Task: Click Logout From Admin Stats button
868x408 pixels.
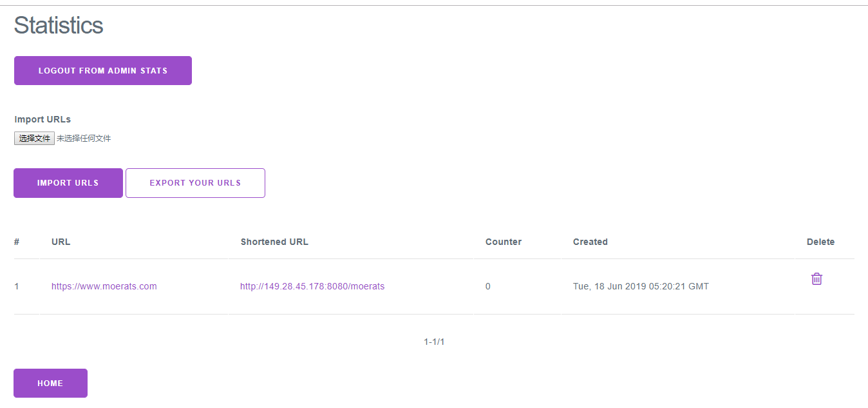Action: tap(103, 71)
